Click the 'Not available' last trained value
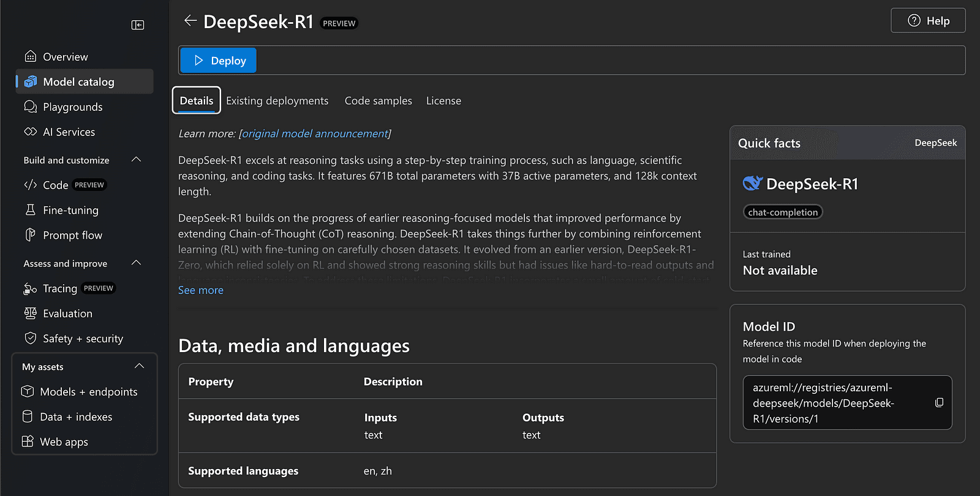Viewport: 980px width, 496px height. point(780,270)
